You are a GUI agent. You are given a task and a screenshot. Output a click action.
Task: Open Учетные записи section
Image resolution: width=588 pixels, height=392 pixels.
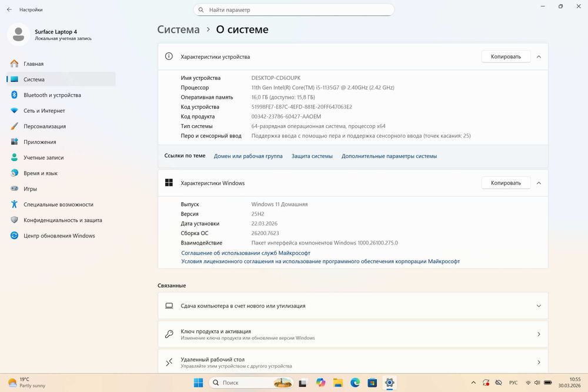coord(61,158)
